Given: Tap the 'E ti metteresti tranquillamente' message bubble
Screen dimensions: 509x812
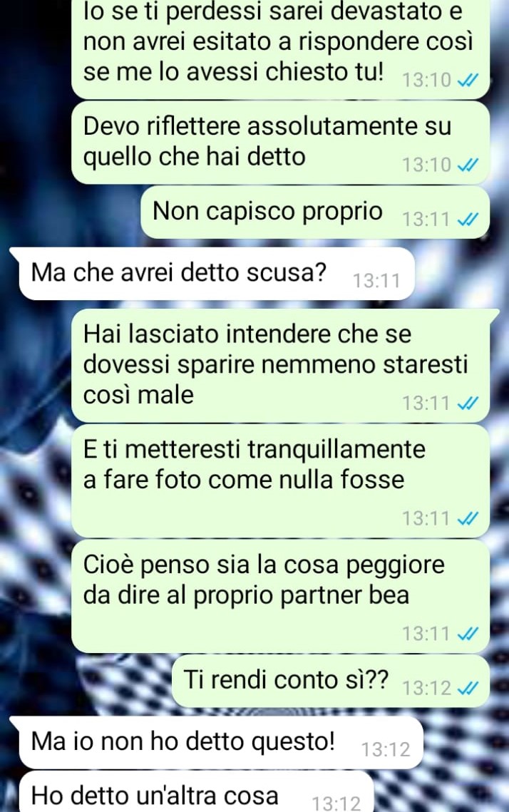Looking at the screenshot, I should (280, 481).
